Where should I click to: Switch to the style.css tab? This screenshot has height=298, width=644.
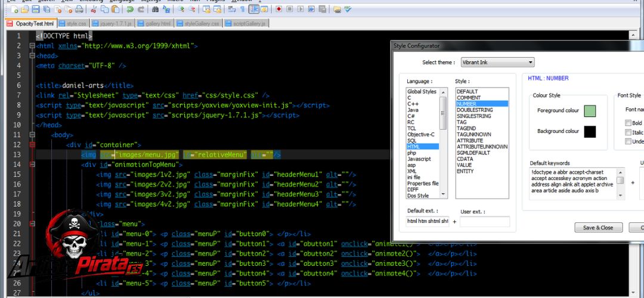coord(73,23)
